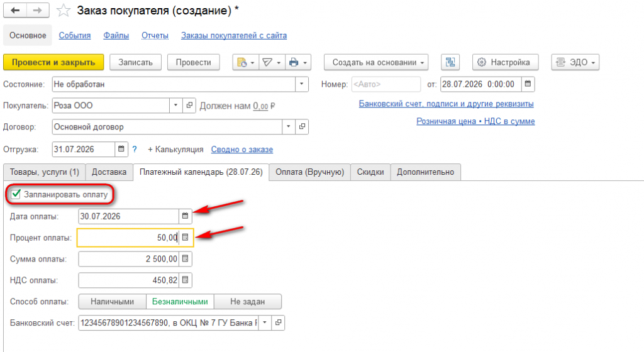Click Провести и закрыть button
The width and height of the screenshot is (644, 352).
click(x=53, y=62)
